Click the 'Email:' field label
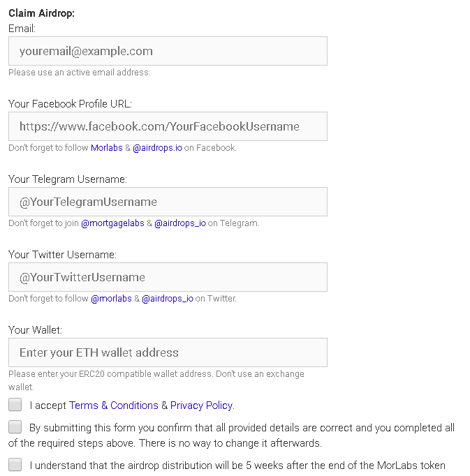Viewport: 470px width, 476px height. point(22,29)
